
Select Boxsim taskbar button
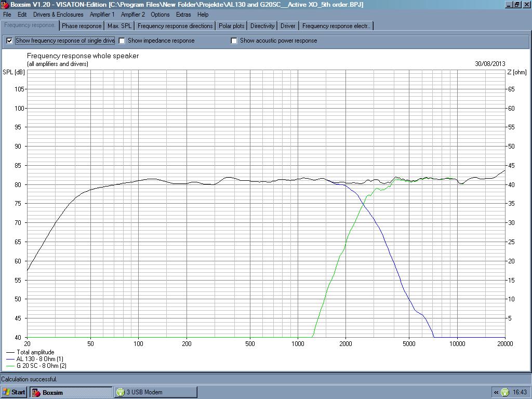point(71,392)
